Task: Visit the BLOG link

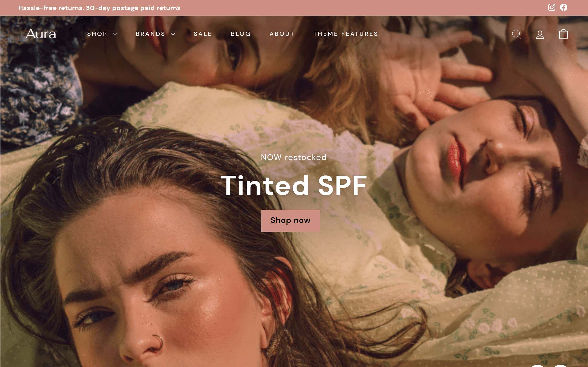Action: [241, 34]
